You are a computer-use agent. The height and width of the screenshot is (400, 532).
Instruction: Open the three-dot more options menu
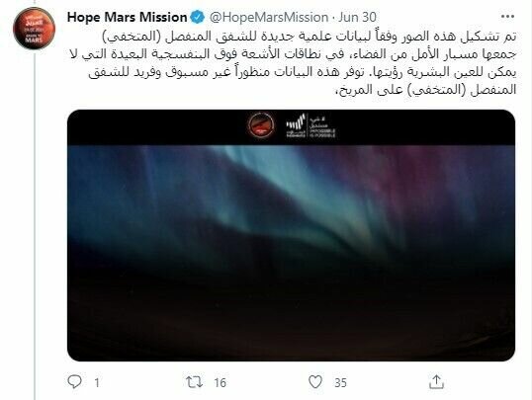click(x=507, y=17)
